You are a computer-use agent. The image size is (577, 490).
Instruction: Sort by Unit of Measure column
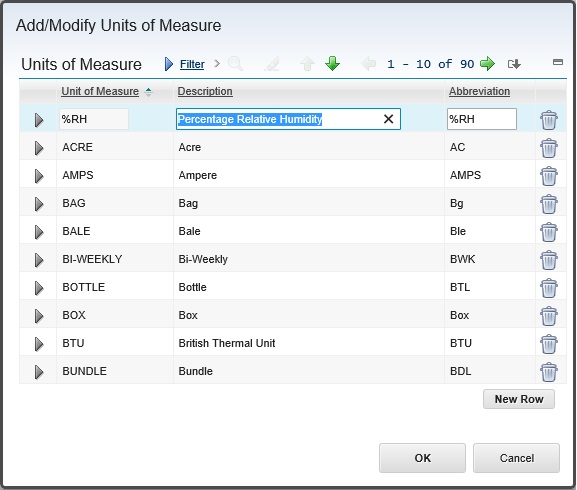(x=100, y=91)
